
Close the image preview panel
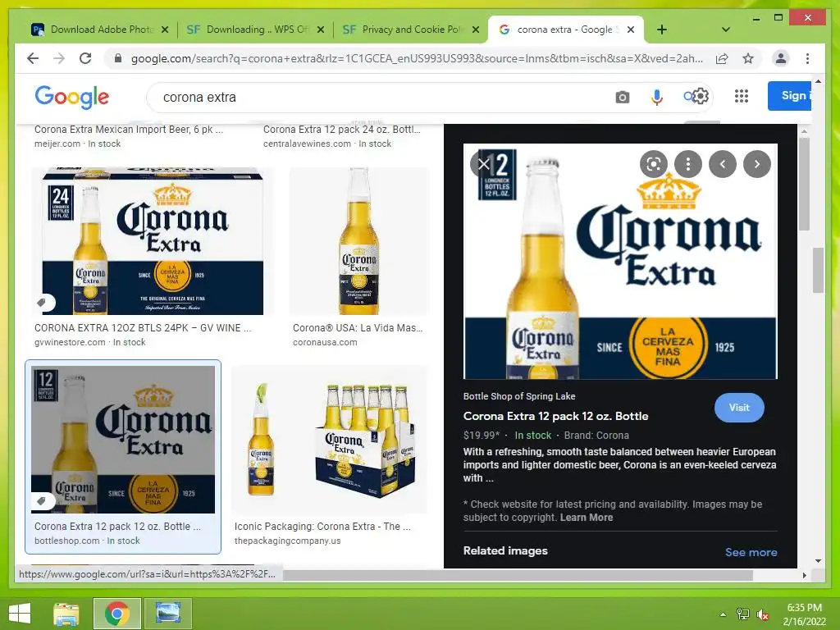point(483,164)
